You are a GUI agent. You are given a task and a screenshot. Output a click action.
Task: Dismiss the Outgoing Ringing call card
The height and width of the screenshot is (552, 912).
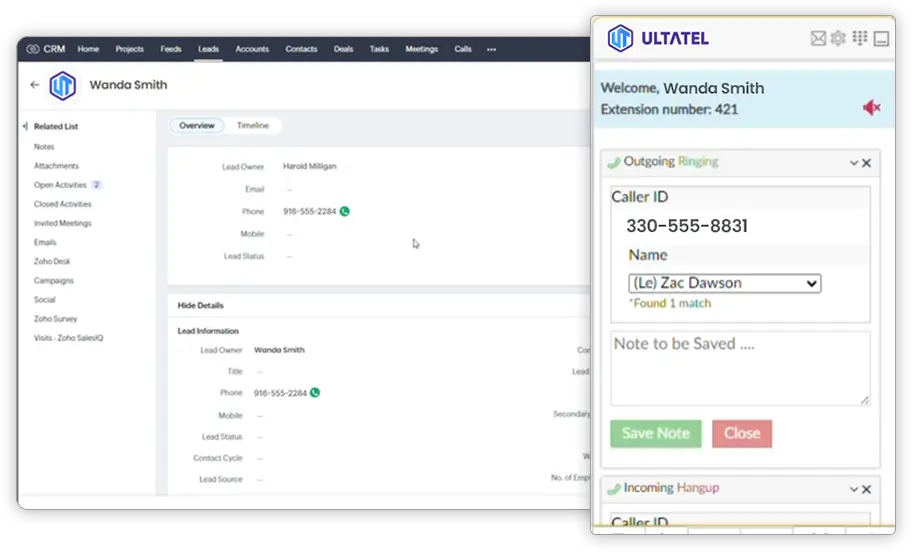tap(867, 163)
